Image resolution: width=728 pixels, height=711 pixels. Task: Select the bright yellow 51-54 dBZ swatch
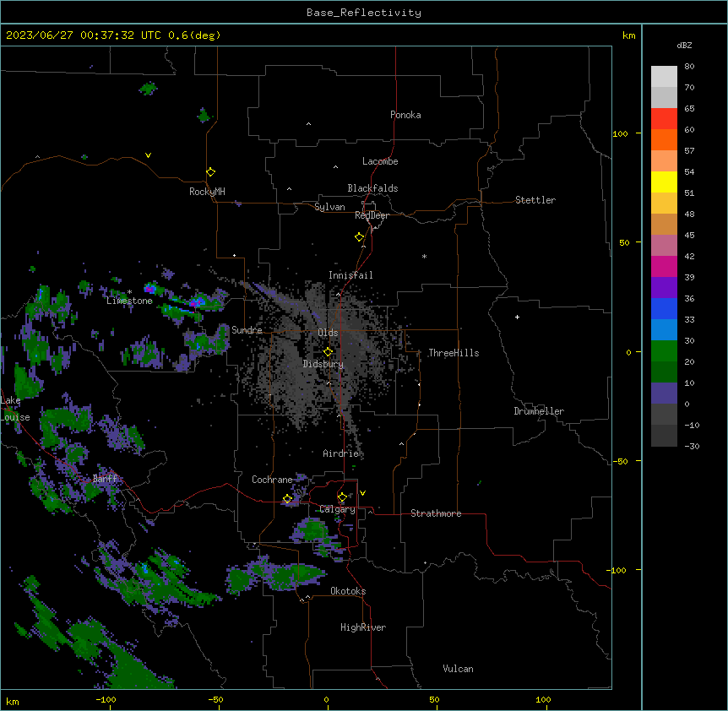(x=664, y=182)
